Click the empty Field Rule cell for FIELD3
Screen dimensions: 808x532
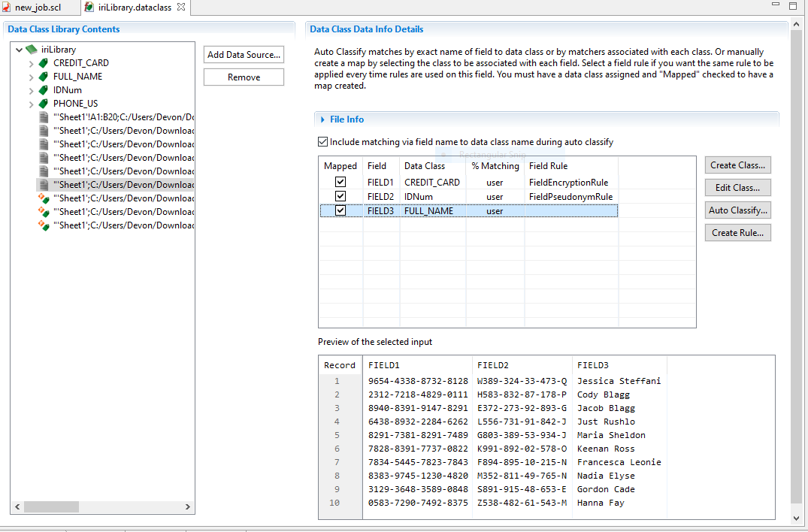[571, 211]
